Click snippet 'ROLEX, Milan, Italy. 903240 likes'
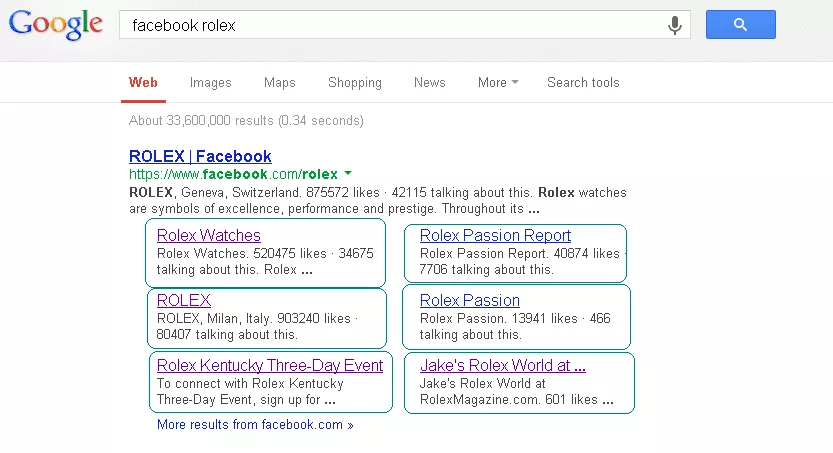Image resolution: width=833 pixels, height=453 pixels. 254,319
